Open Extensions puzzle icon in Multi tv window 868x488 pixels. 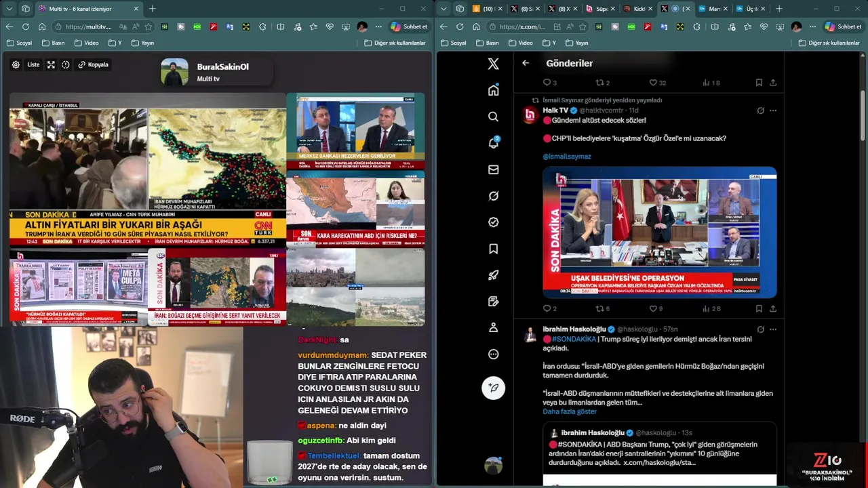(x=262, y=26)
